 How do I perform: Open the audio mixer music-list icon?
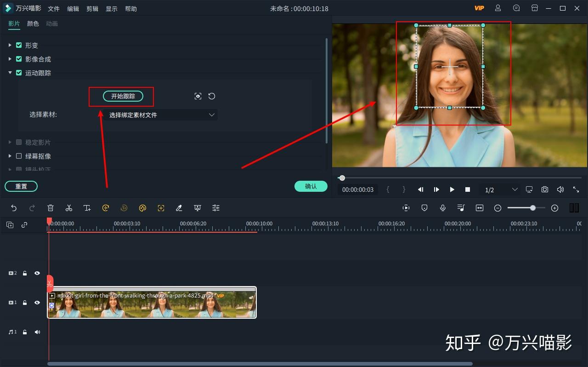(x=461, y=208)
